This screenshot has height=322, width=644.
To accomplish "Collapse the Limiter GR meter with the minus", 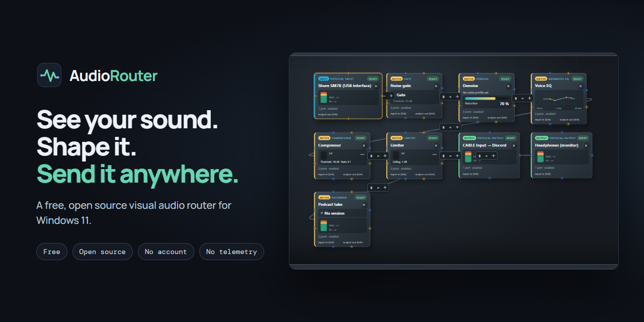I will (435, 154).
